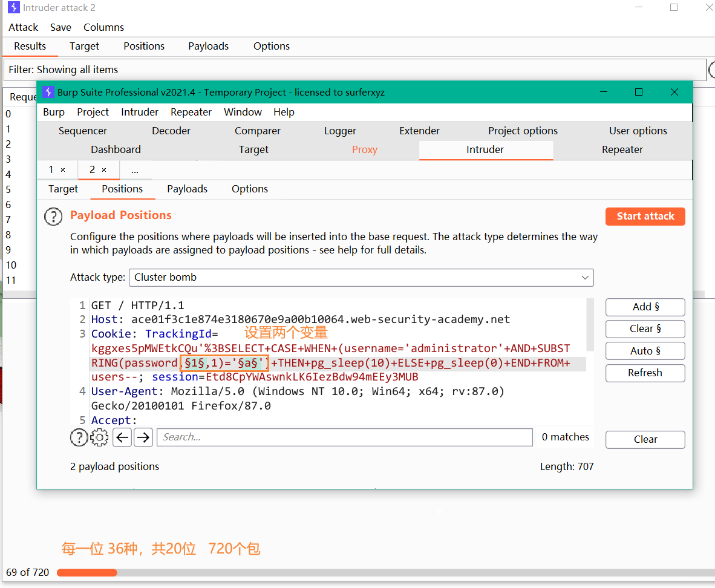715x588 pixels.
Task: Open Attack menu in attack window
Action: (x=23, y=27)
